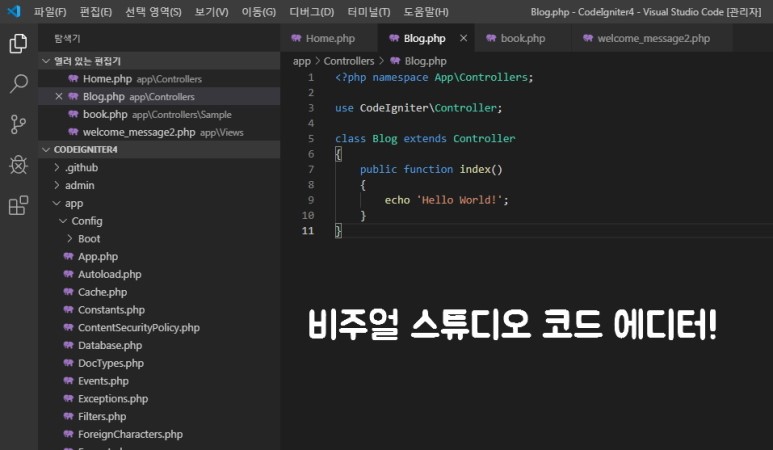Open 터미널(T) menu
The image size is (773, 450).
[369, 12]
